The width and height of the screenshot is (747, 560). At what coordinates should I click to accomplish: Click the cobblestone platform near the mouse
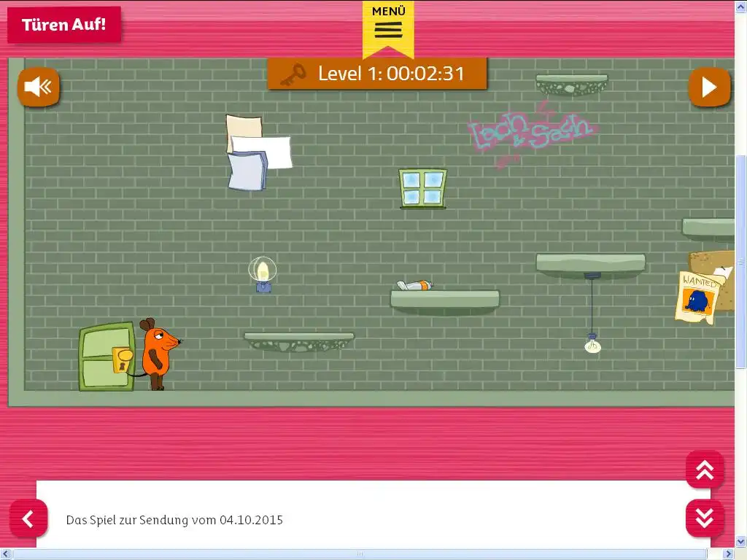(299, 342)
